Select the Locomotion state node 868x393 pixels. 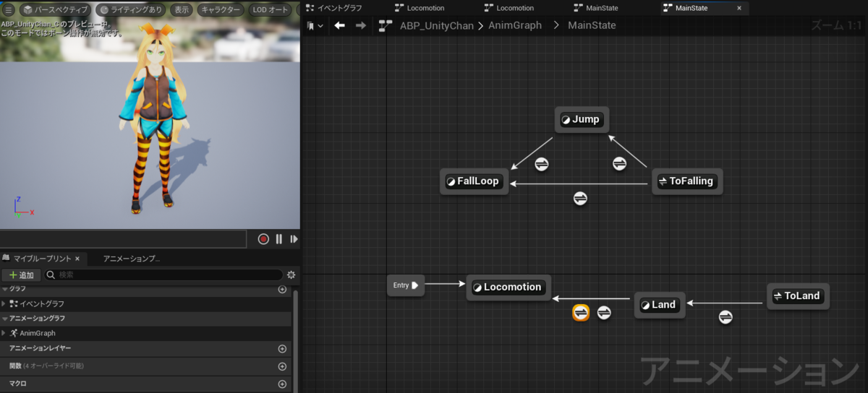(509, 287)
